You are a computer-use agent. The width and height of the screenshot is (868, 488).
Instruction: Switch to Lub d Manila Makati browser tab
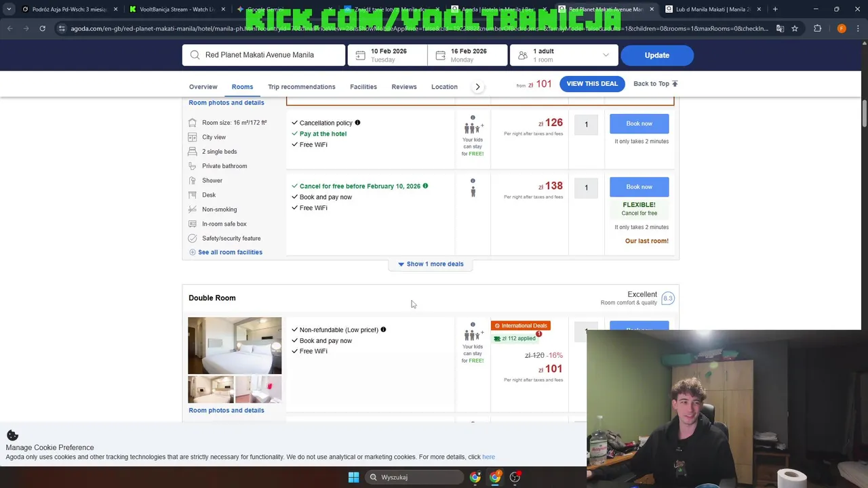point(712,9)
